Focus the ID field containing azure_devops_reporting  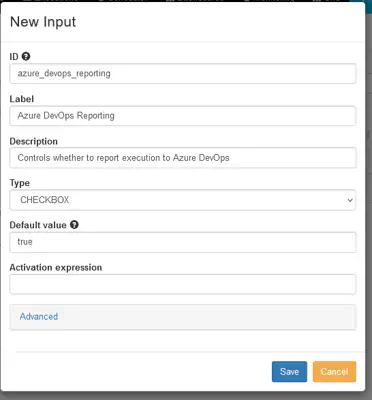[x=183, y=73]
